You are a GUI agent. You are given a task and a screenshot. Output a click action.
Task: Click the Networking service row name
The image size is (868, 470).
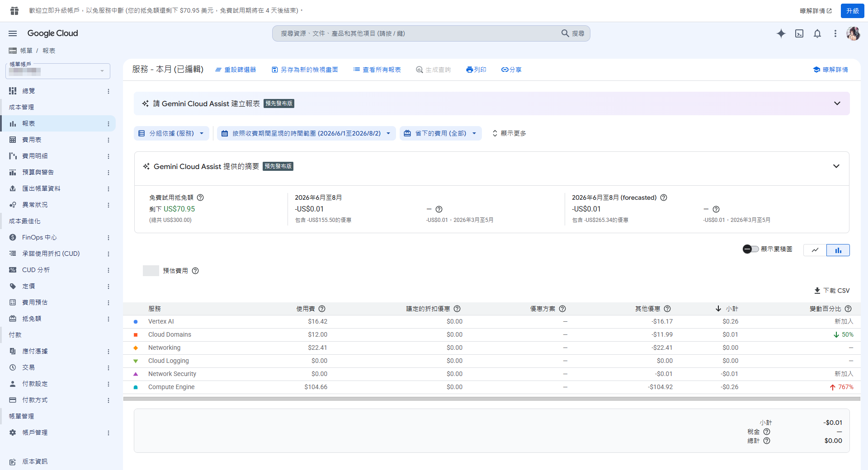click(x=164, y=348)
